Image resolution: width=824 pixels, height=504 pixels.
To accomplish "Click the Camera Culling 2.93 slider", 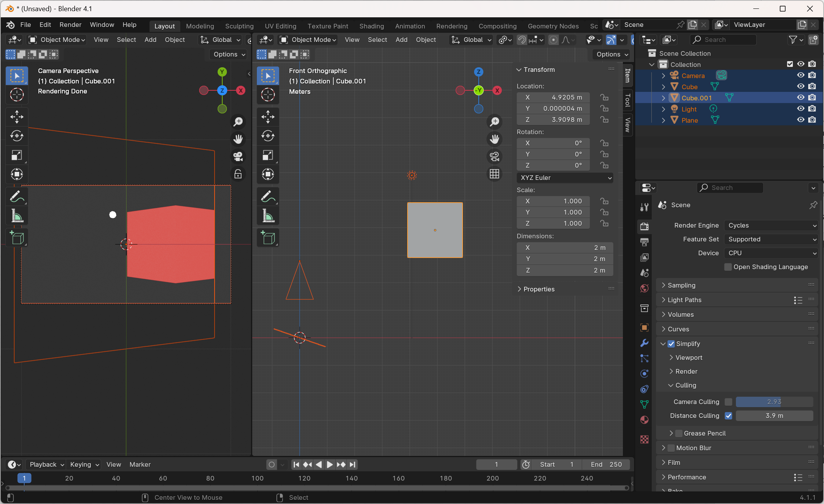I will coord(774,402).
